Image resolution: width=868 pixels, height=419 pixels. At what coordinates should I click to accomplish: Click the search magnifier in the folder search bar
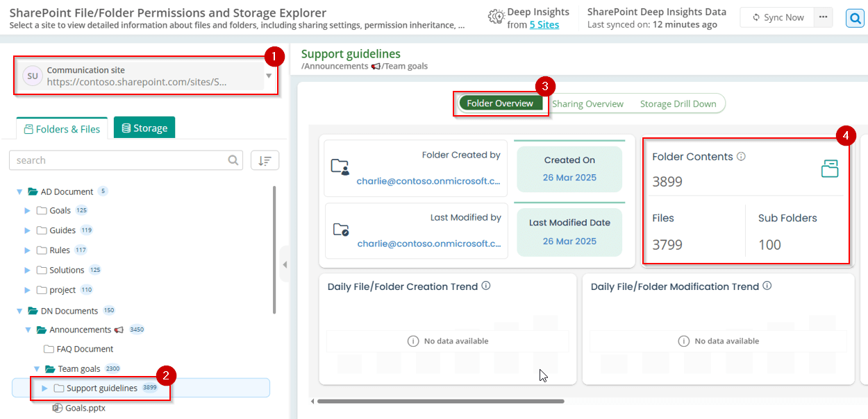[233, 160]
